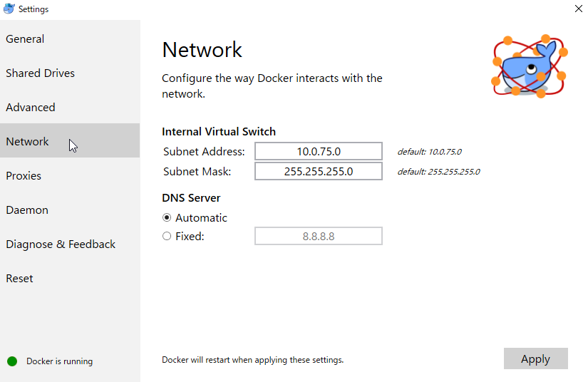The image size is (588, 382).
Task: Open the Proxies settings page
Action: 24,176
